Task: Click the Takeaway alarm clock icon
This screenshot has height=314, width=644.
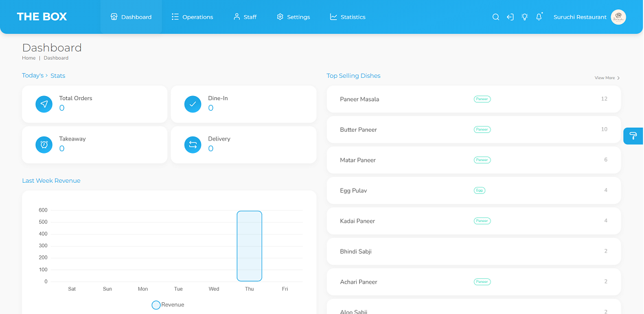Action: coord(44,145)
